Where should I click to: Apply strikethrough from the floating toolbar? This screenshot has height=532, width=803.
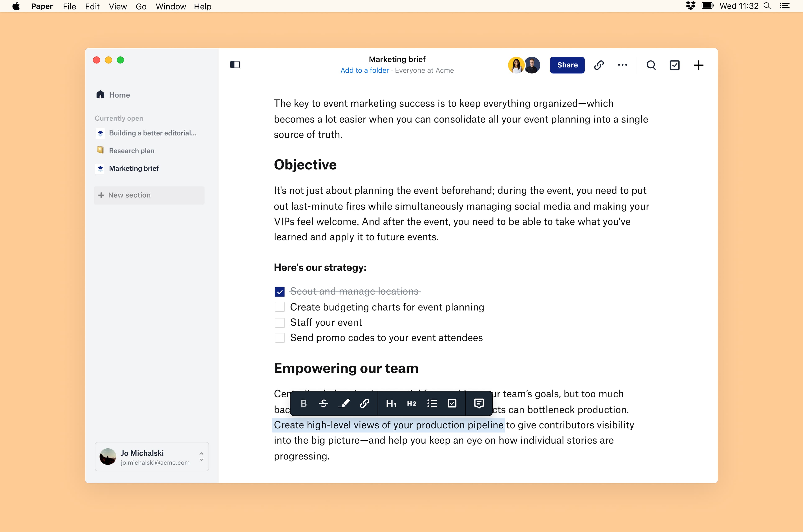tap(324, 403)
